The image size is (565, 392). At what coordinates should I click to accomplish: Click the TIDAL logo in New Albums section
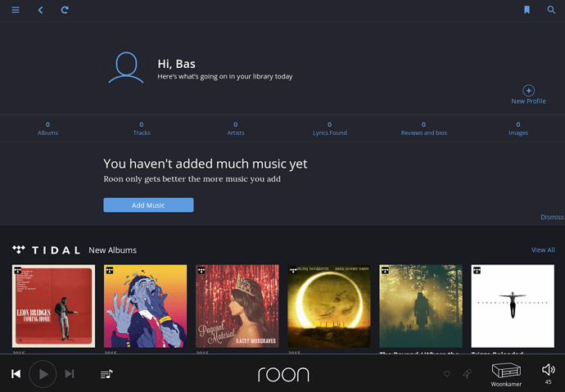pos(46,250)
